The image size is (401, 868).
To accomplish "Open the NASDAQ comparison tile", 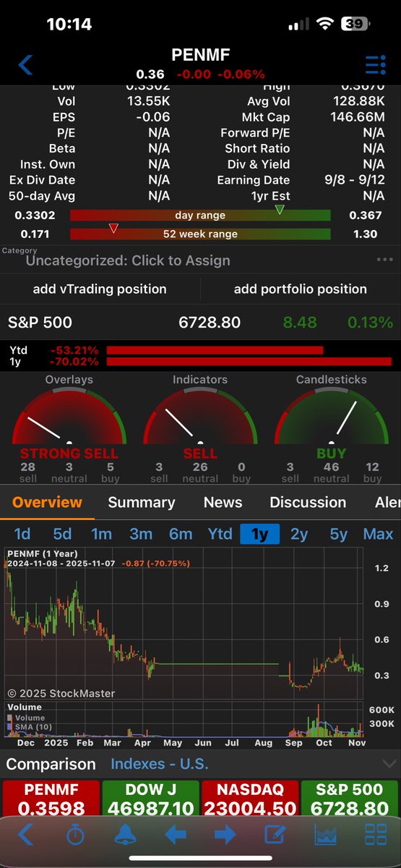I will coord(249,799).
